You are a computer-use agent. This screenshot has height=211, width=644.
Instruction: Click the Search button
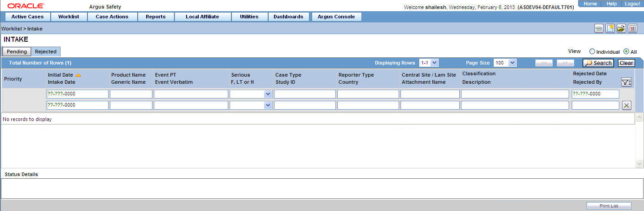click(x=598, y=63)
